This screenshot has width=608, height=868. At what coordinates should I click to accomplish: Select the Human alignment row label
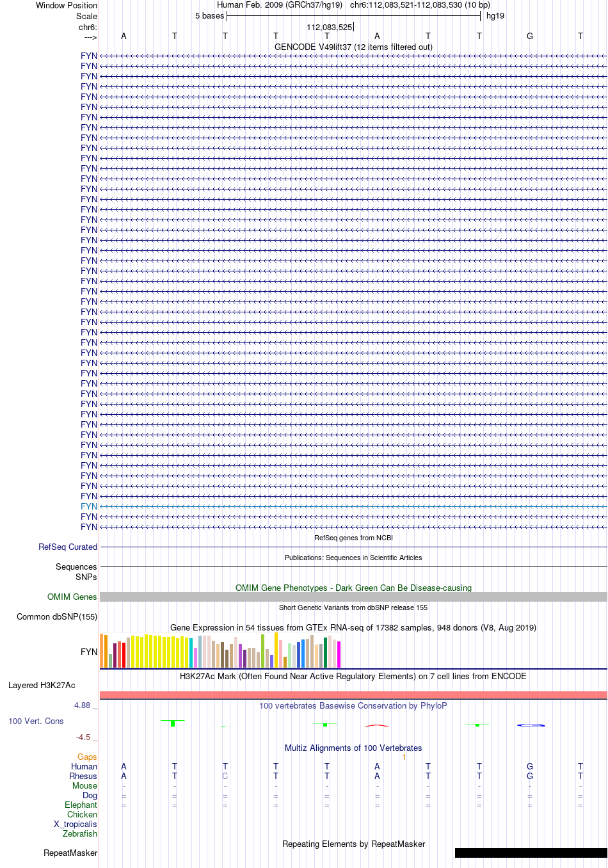[x=84, y=766]
